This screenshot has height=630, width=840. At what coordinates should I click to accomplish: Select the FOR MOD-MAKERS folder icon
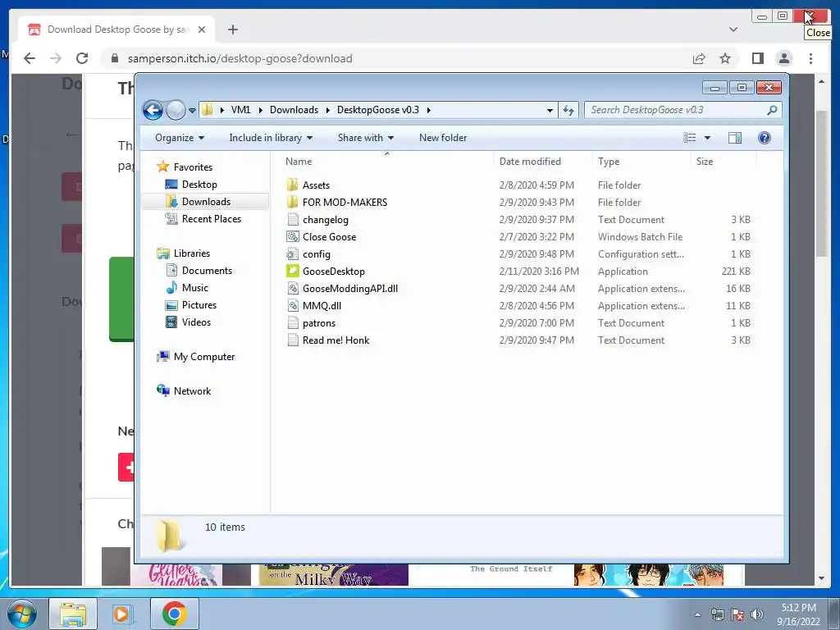[x=293, y=202]
